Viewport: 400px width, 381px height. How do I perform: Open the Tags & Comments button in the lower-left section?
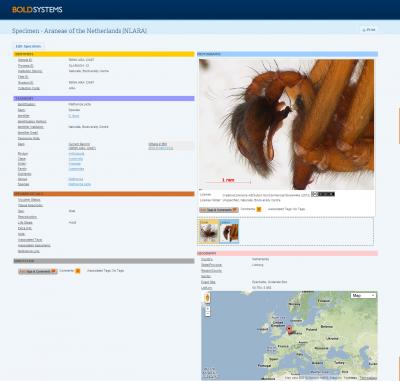[x=38, y=271]
